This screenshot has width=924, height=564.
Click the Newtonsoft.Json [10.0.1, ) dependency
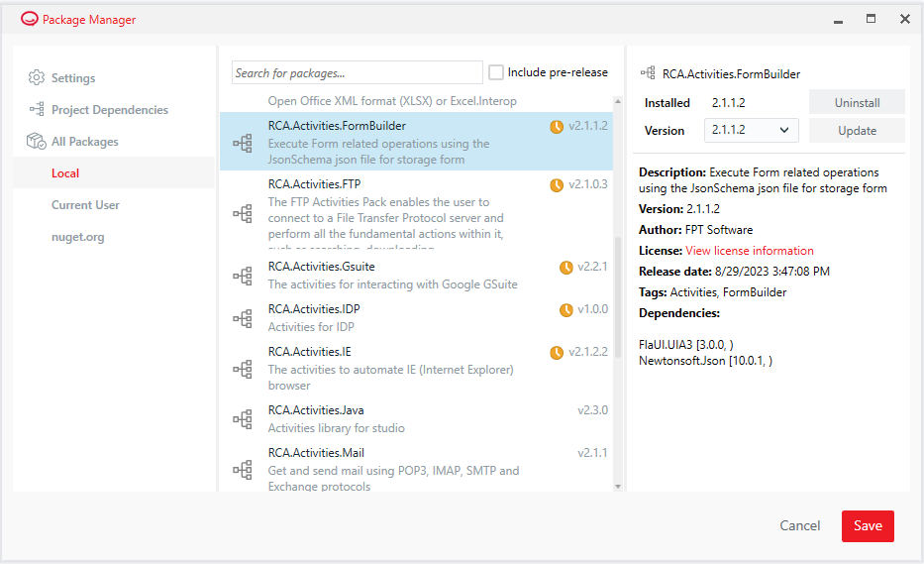pos(705,361)
